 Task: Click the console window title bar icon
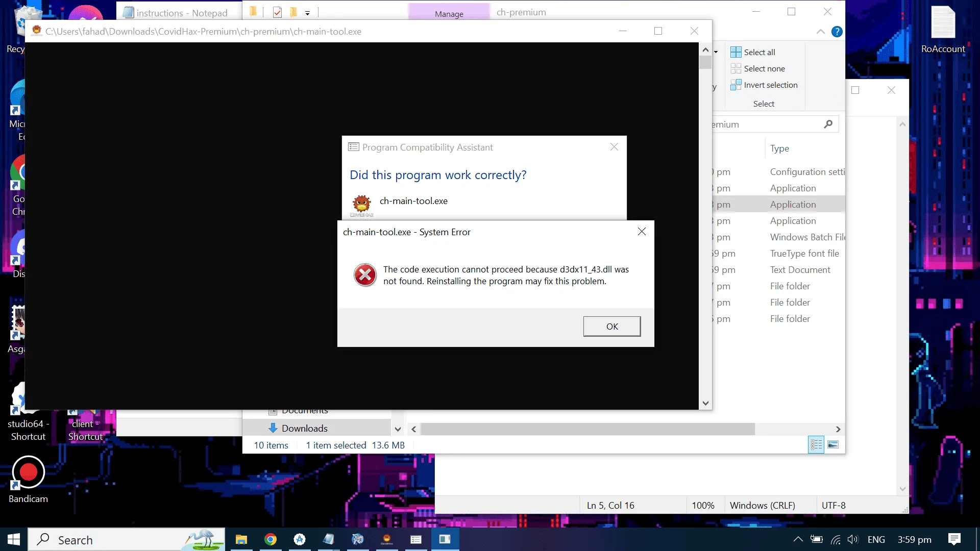coord(36,31)
